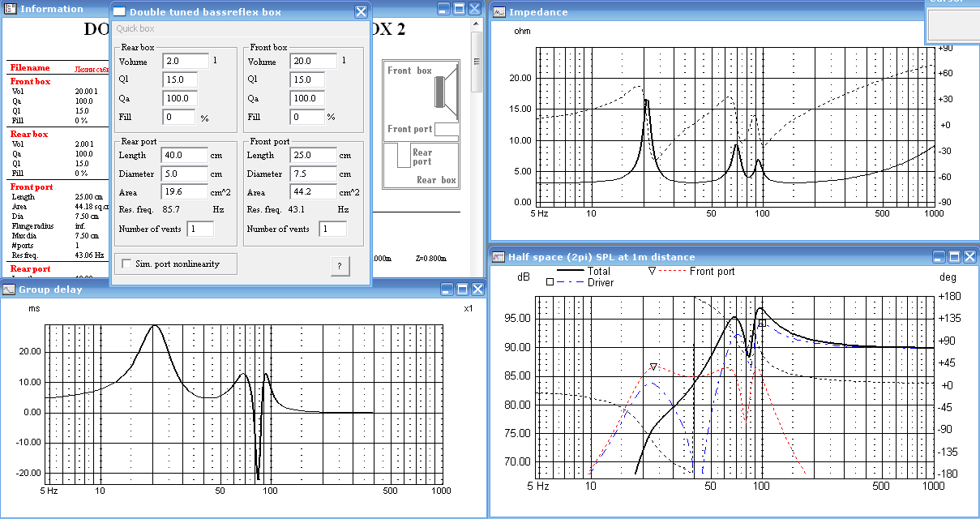The width and height of the screenshot is (980, 519).
Task: Click the Front port legend entry in SPL window
Action: 692,271
